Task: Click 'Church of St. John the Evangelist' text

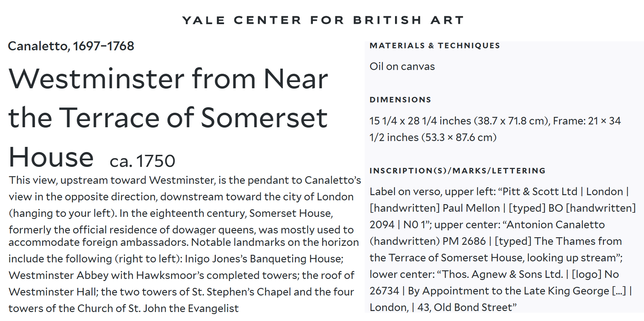Action: tap(158, 308)
